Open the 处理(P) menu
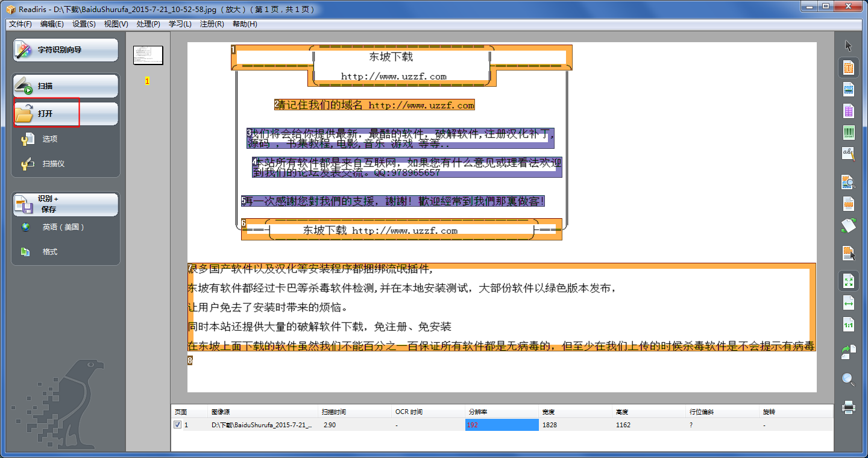Screen dimensions: 868x458 148,24
